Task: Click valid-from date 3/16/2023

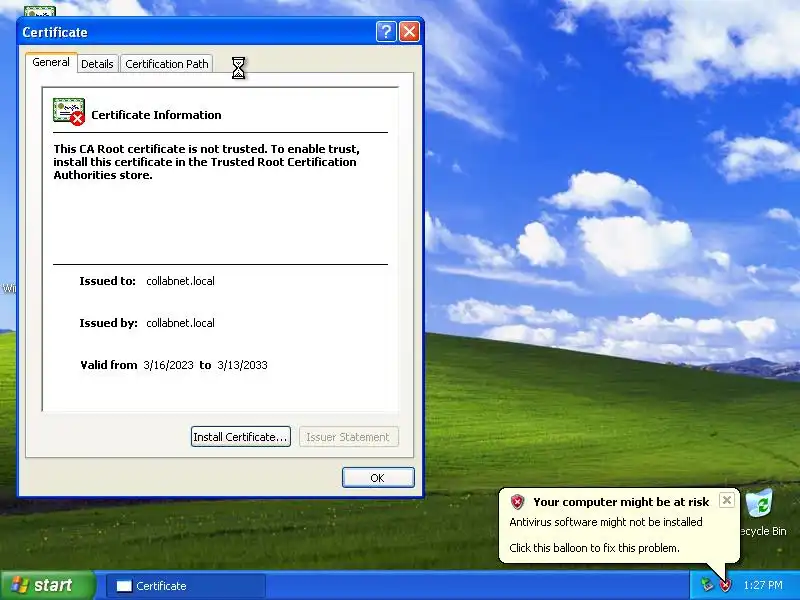Action: coord(168,365)
